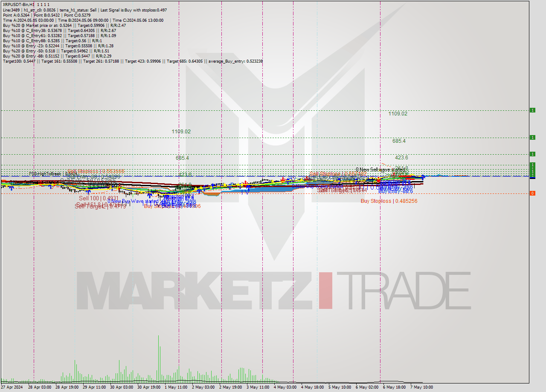Screen dimensions: 546x392
Task: Click the '0 New Sell wave started' label
Action: point(380,170)
